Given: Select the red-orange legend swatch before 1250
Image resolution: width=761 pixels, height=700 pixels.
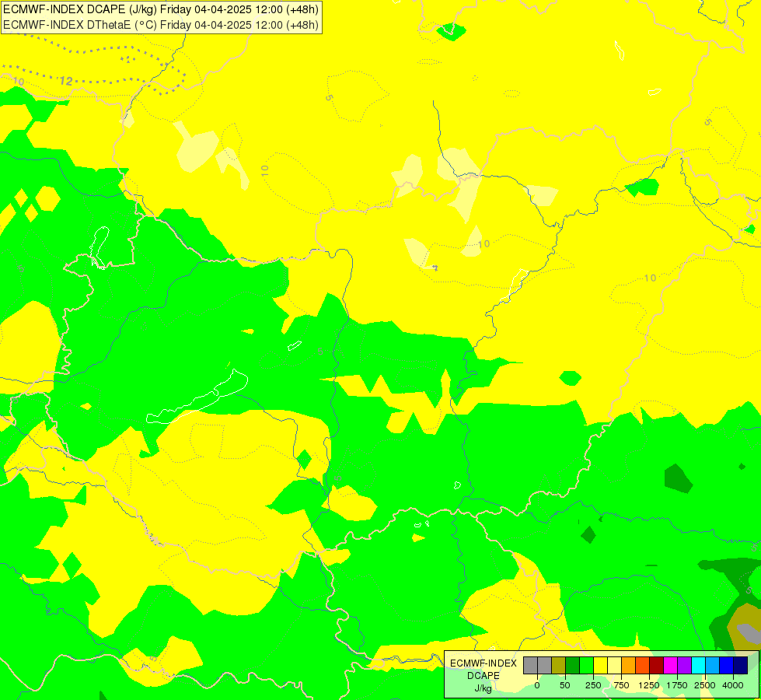Looking at the screenshot, I should click(x=642, y=666).
